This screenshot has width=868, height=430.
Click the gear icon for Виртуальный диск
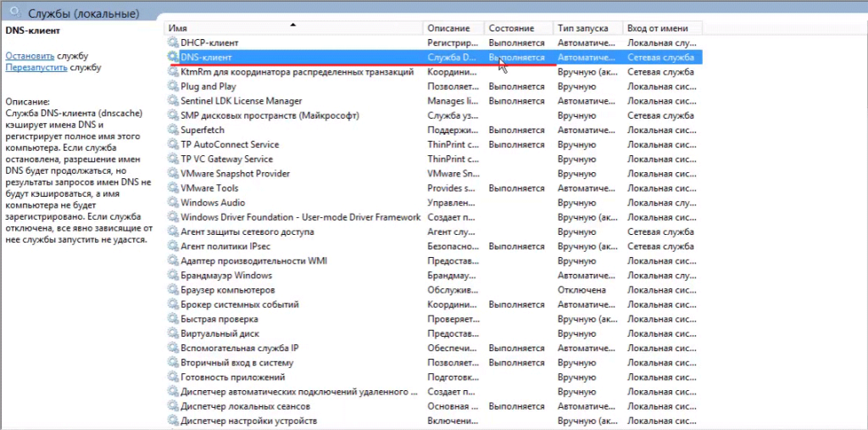click(x=174, y=334)
